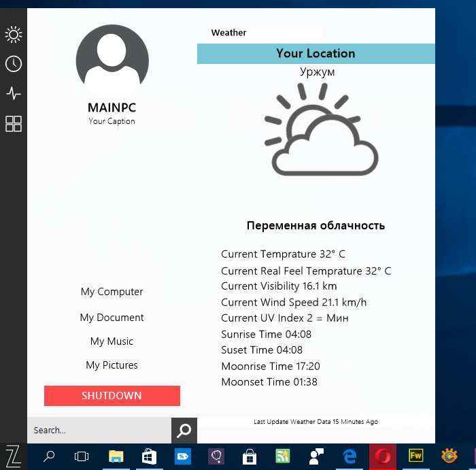Launch Microsoft Edge from the taskbar
The width and height of the screenshot is (476, 470).
(350, 456)
